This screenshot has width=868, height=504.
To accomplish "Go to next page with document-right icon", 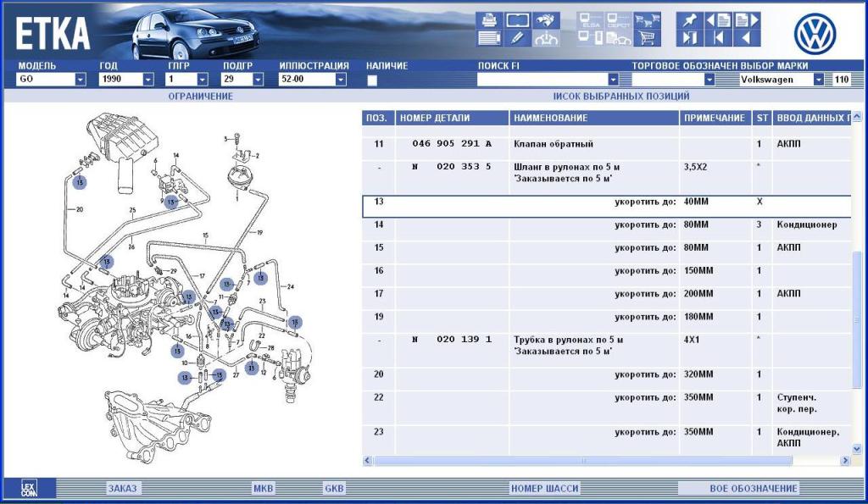I will tap(746, 20).
